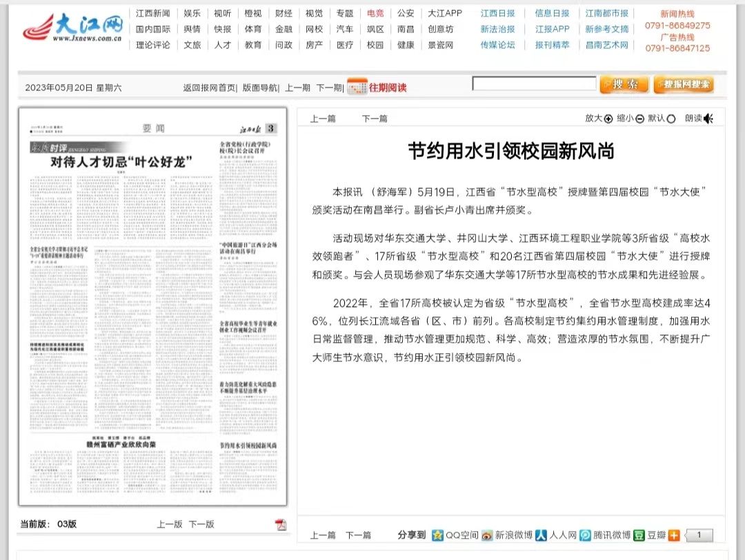The image size is (745, 560).
Task: Click news hotline 0791-86849275
Action: pos(677,26)
